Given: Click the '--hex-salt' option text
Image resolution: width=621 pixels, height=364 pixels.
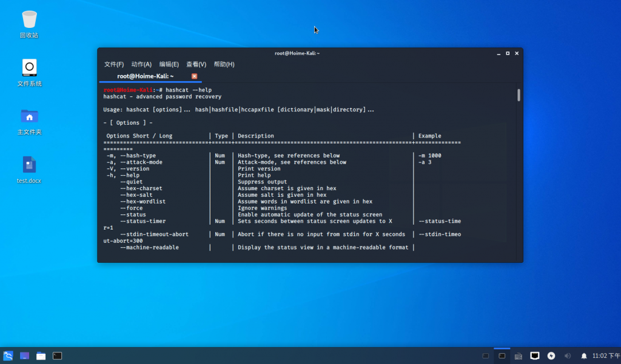Looking at the screenshot, I should 136,194.
